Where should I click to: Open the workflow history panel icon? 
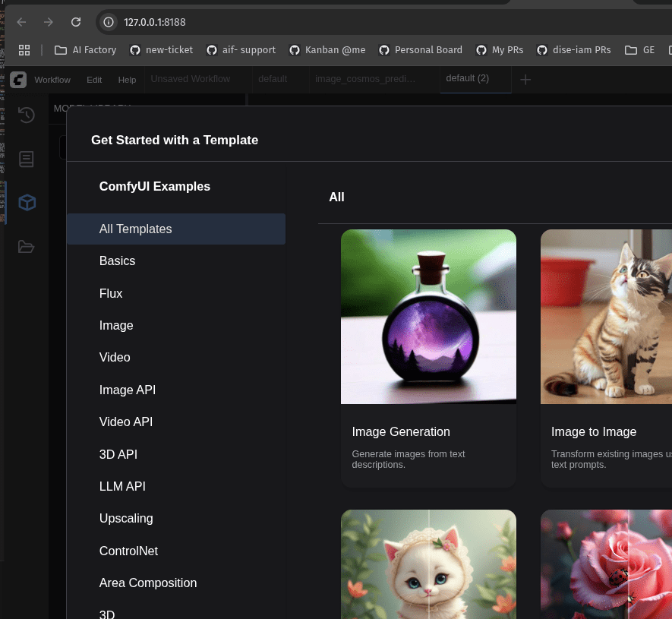26,115
